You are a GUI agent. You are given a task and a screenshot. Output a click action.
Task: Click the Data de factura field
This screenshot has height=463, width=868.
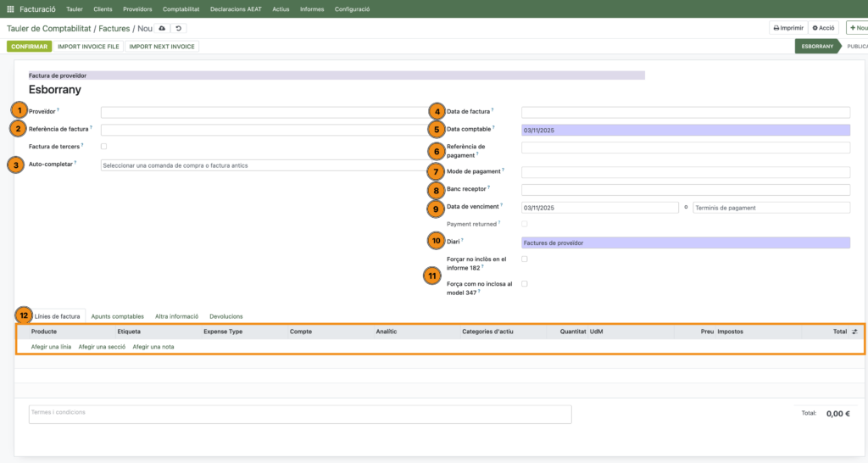click(685, 112)
